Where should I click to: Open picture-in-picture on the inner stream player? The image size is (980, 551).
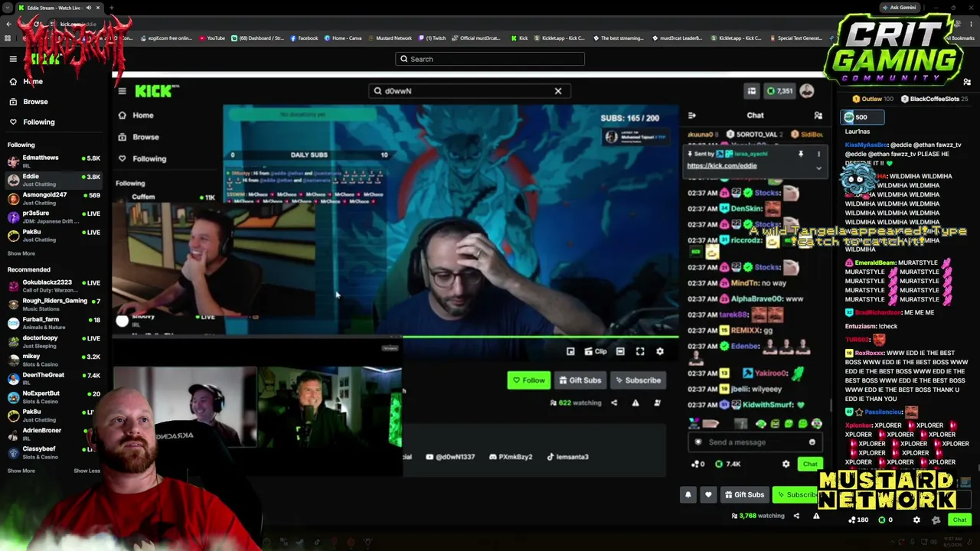click(570, 351)
